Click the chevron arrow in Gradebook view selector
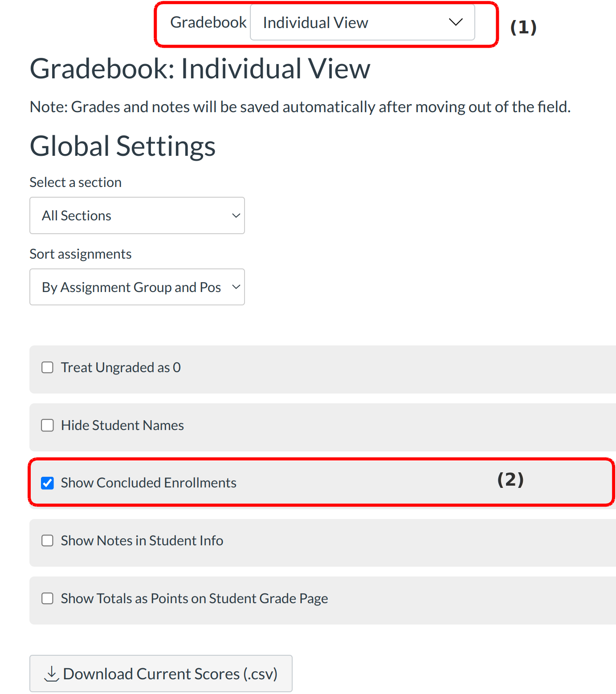The image size is (616, 694). coord(456,22)
